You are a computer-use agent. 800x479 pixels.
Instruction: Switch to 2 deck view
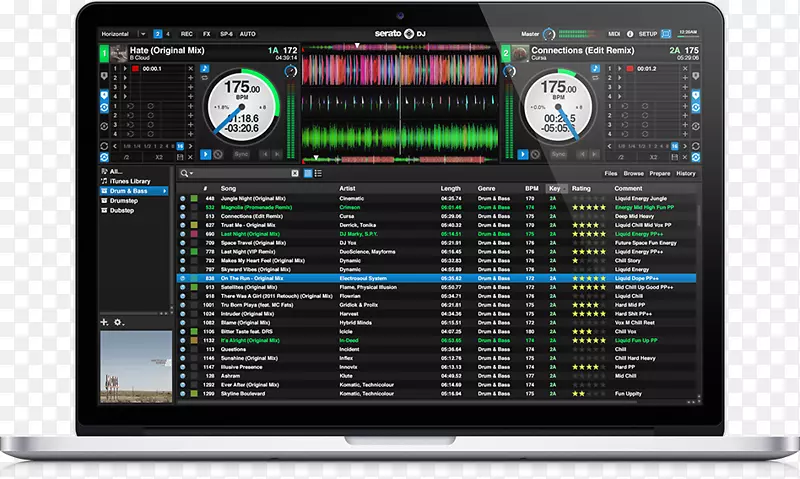(x=158, y=34)
